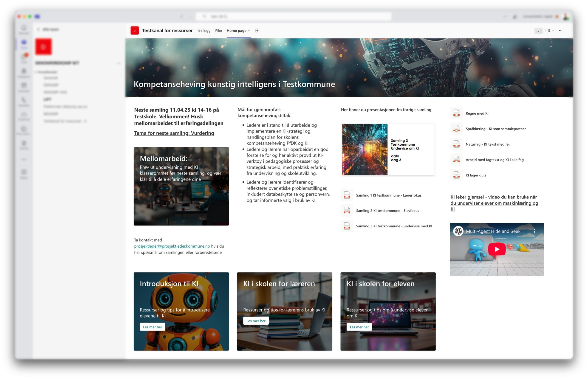Start a meeting with the video camera icon

pos(547,31)
